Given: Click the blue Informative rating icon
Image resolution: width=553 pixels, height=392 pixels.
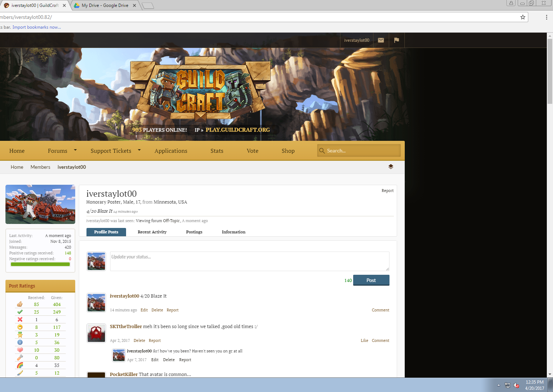Looking at the screenshot, I should [x=20, y=342].
